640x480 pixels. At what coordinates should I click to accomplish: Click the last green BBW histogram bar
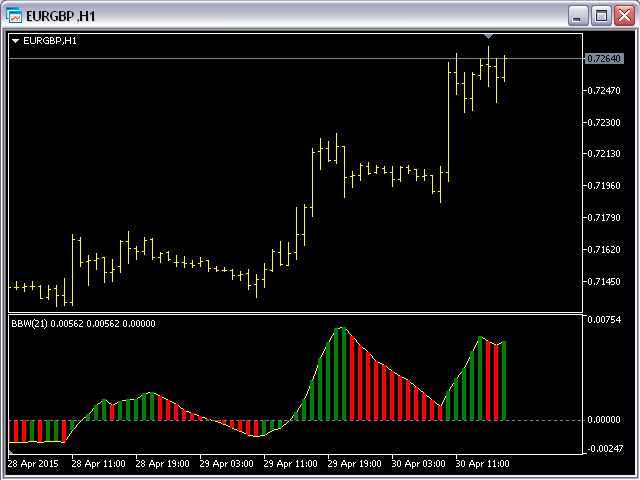click(x=505, y=381)
